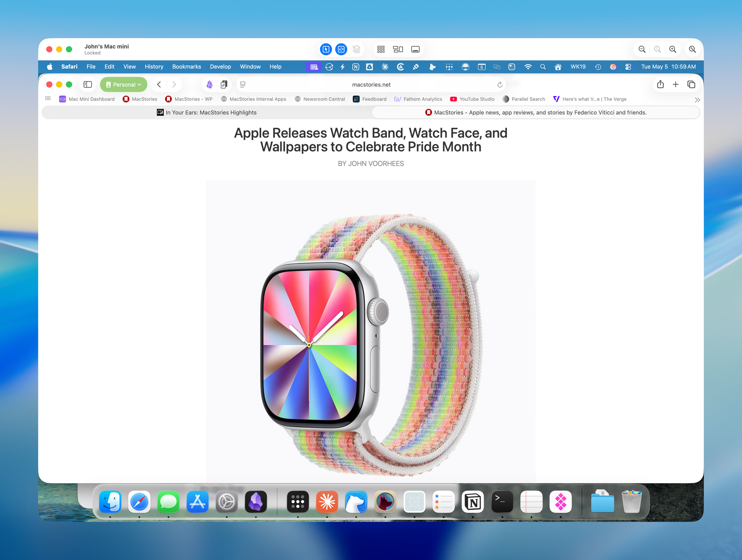Click the WK19 week number in menu bar

click(x=578, y=67)
